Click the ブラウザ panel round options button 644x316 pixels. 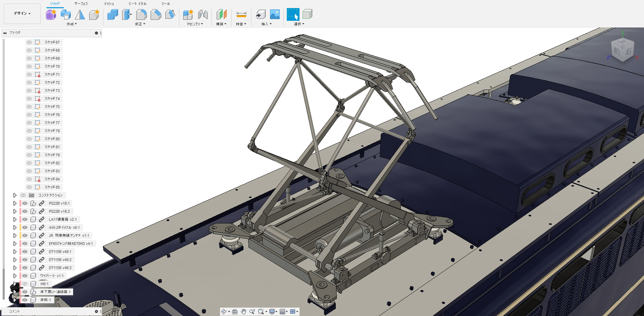96,33
